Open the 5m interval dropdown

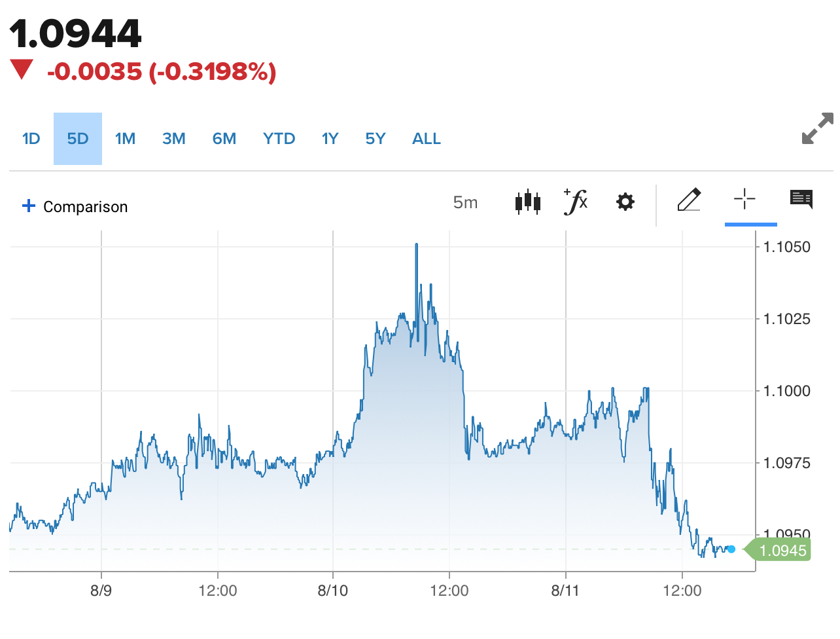click(x=465, y=202)
